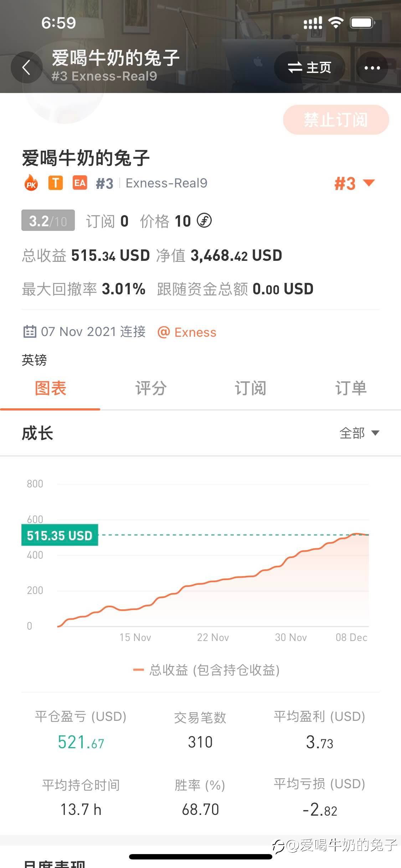Screen dimensions: 401x868
Task: Open the three-dots more options menu
Action: coord(372,68)
